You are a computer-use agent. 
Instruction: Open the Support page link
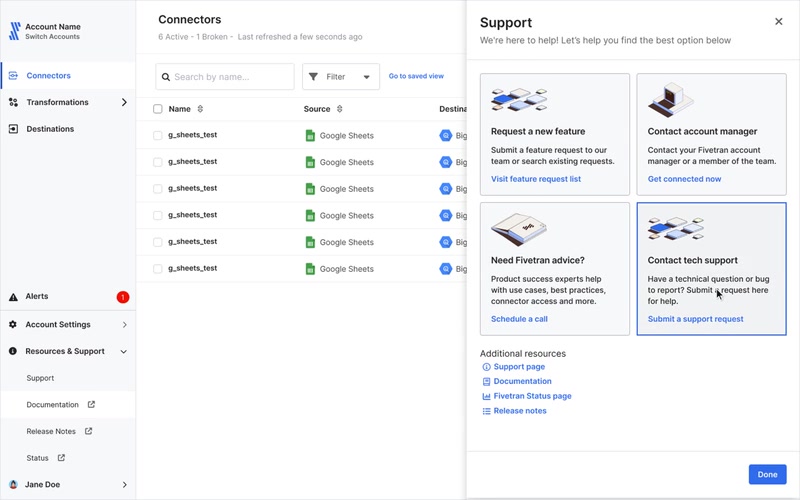coord(519,367)
